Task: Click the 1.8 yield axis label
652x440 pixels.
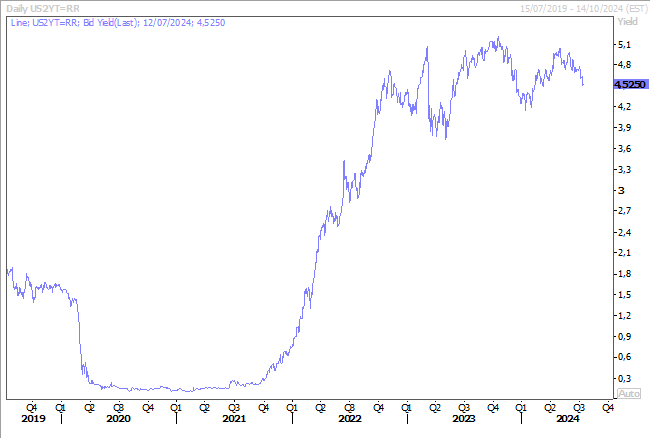Action: pos(626,274)
